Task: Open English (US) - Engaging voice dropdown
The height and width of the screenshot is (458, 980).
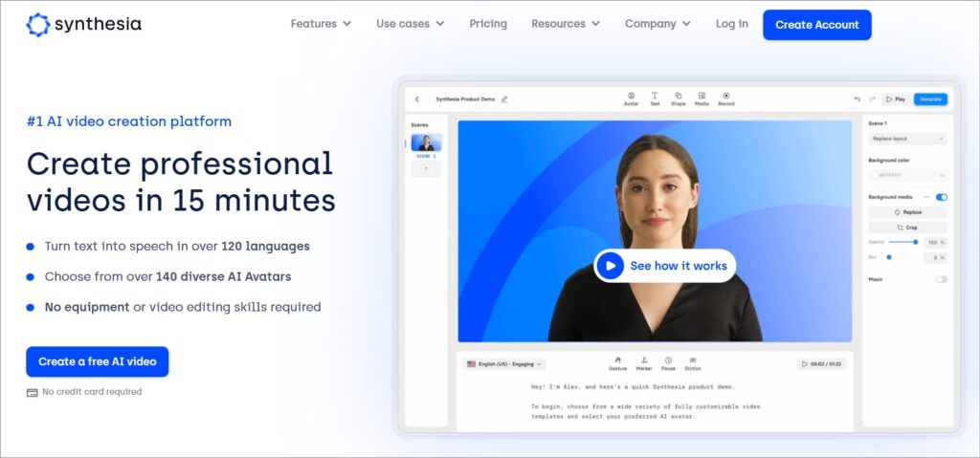Action: click(505, 364)
